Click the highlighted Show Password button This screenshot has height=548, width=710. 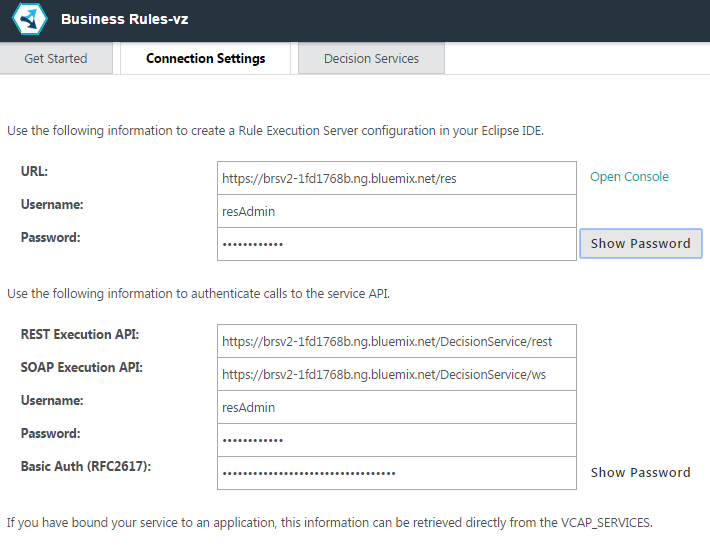pyautogui.click(x=641, y=244)
